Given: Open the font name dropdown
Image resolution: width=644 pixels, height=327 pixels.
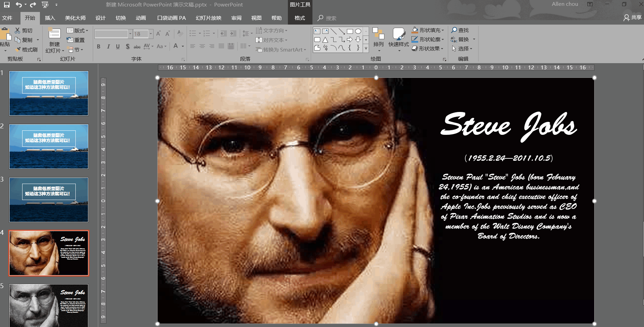Looking at the screenshot, I should click(x=130, y=34).
